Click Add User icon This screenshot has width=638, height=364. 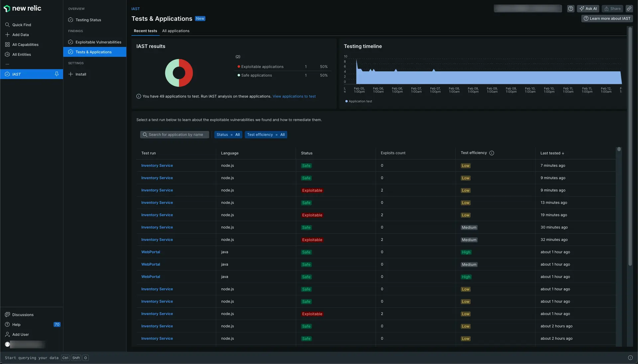7,334
